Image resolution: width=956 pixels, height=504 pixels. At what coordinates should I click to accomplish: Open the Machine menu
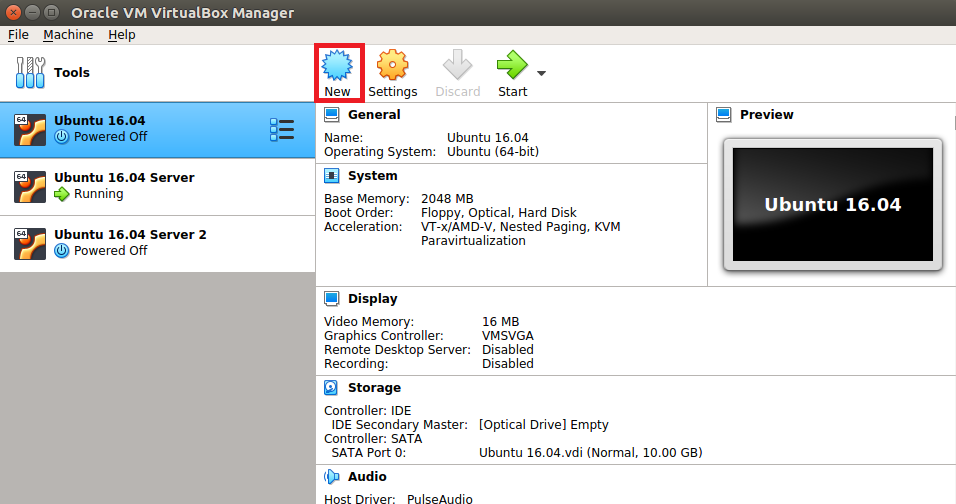click(x=68, y=35)
